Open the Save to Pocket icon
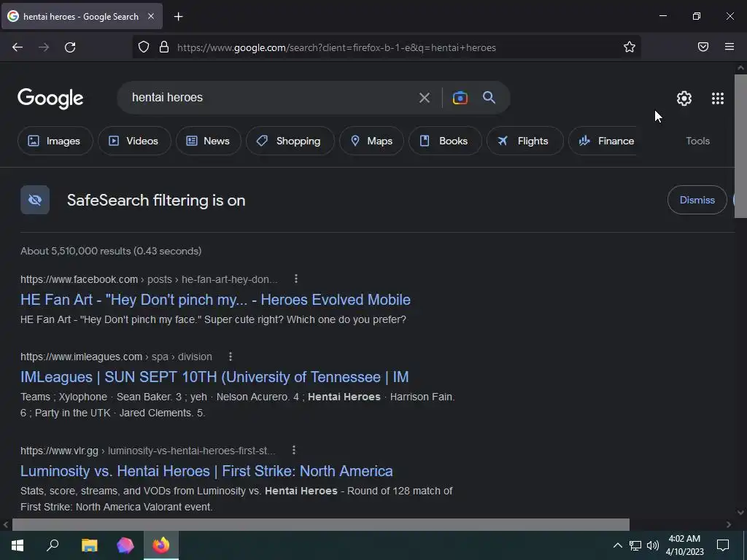This screenshot has height=560, width=747. (x=703, y=47)
